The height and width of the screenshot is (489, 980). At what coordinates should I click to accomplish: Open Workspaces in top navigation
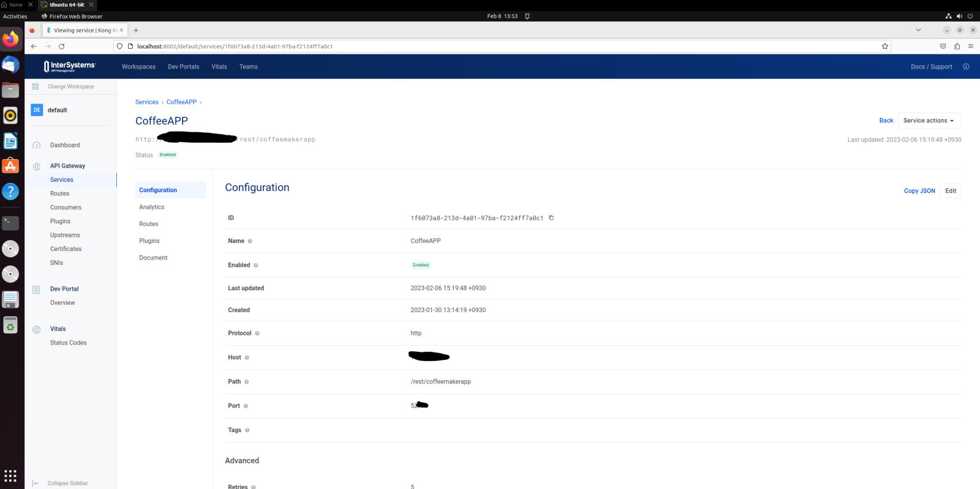click(138, 67)
